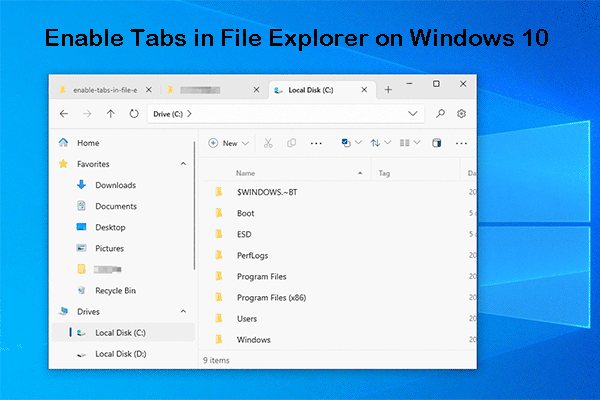Open Home in the sidebar
600x400 pixels.
click(88, 143)
